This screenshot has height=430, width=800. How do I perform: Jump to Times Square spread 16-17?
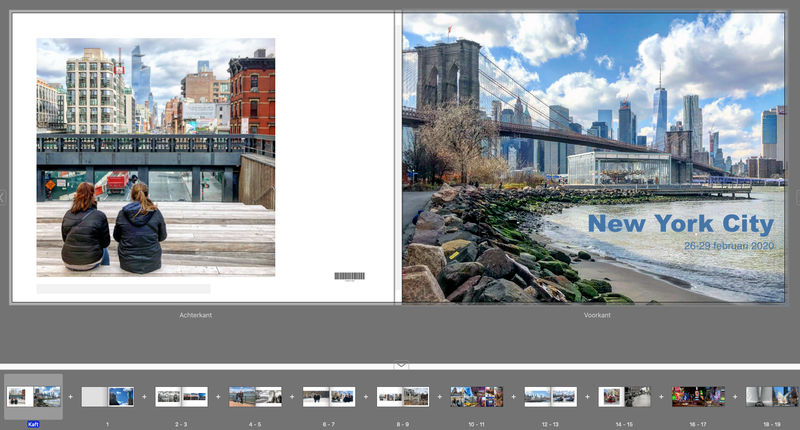click(x=698, y=397)
